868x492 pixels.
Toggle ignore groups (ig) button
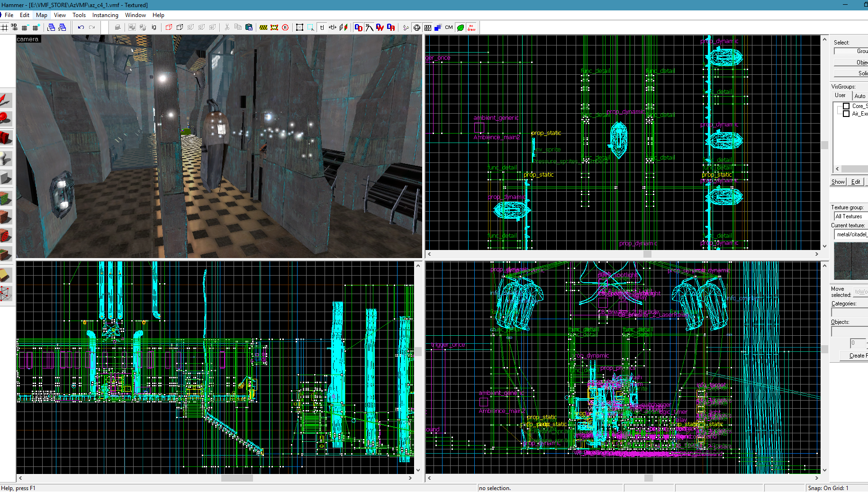click(x=154, y=27)
